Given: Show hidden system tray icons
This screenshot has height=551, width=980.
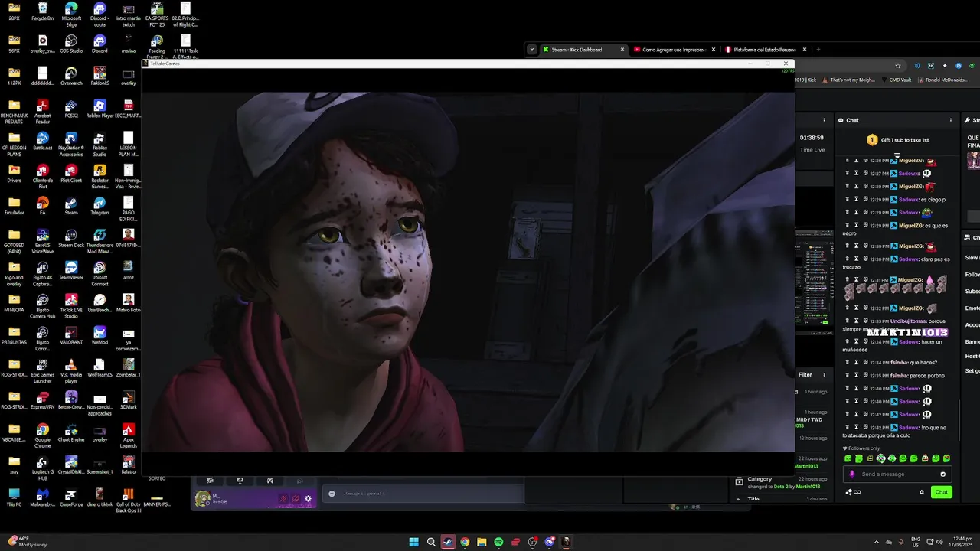Looking at the screenshot, I should 877,542.
